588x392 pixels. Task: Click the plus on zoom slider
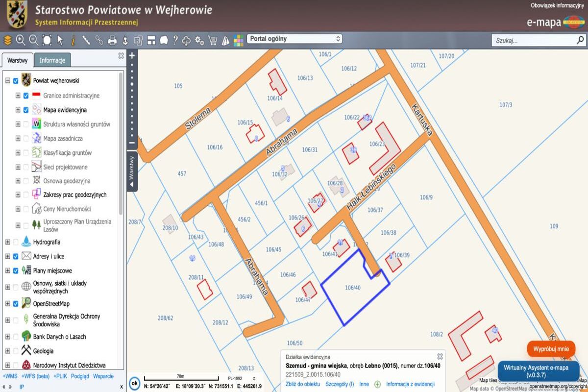click(x=132, y=56)
